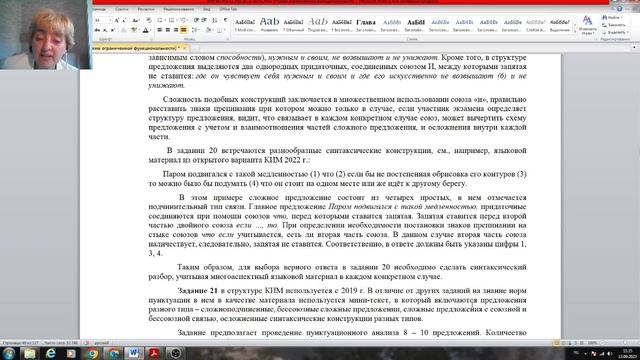Click the Change Styles button

click(588, 25)
